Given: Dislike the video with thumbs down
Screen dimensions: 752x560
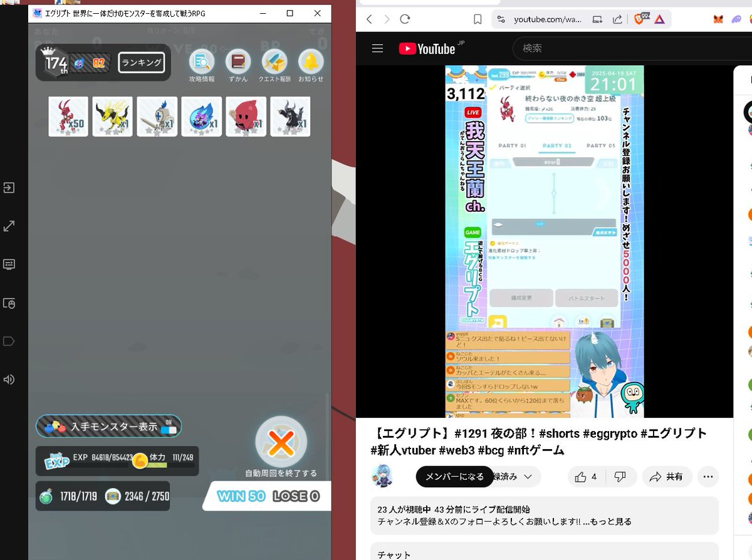Looking at the screenshot, I should point(620,477).
